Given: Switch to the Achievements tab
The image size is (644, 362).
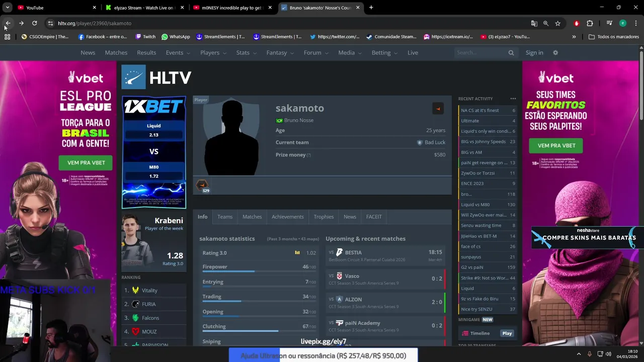Looking at the screenshot, I should point(288,217).
